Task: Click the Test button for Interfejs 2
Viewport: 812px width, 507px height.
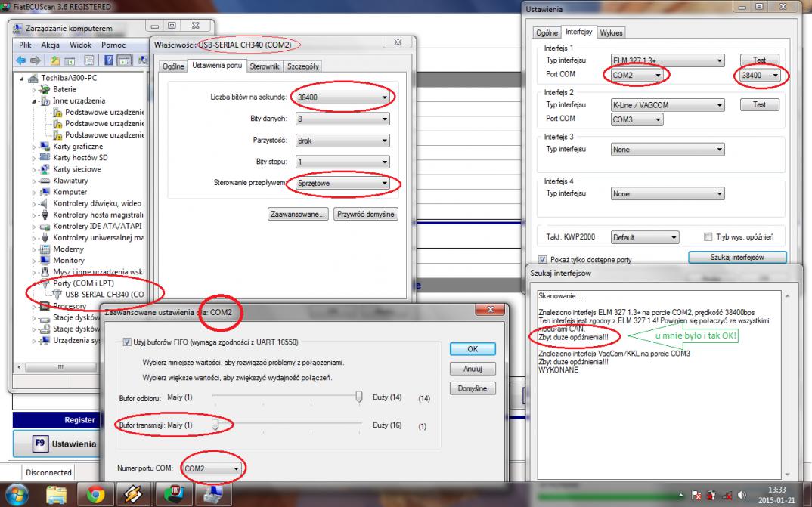Action: [x=759, y=104]
